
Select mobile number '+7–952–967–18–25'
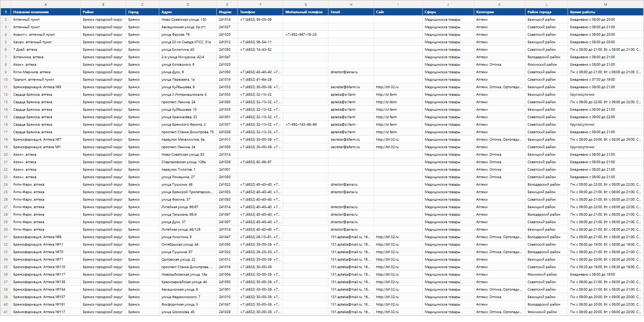306,35
